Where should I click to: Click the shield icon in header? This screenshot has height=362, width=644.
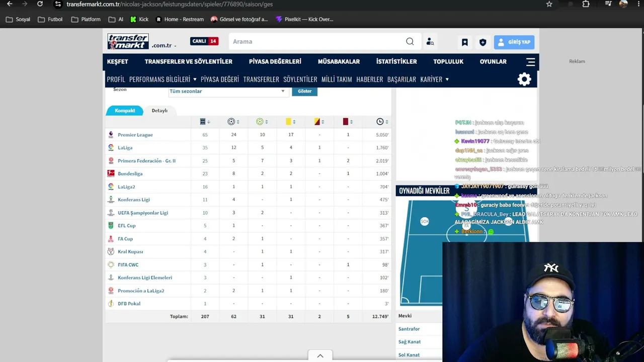point(483,42)
